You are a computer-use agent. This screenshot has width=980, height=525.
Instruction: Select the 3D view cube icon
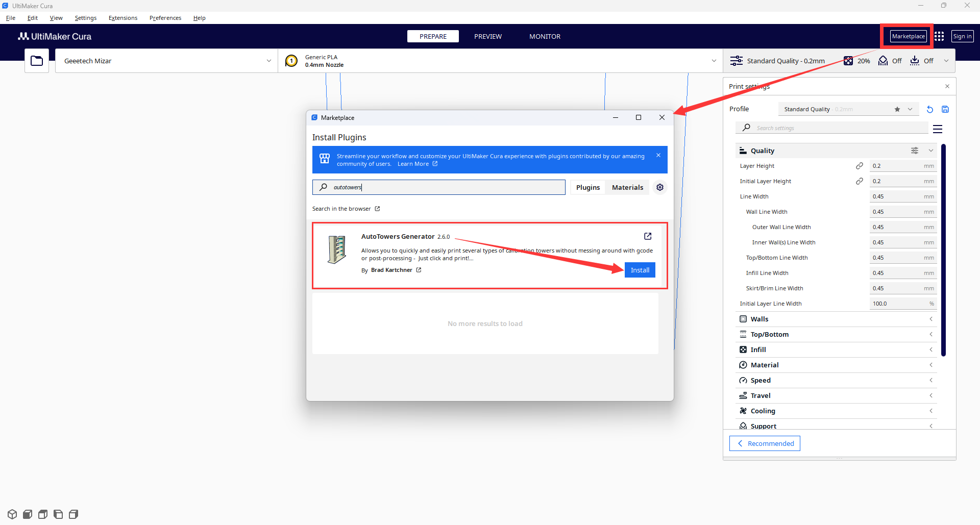pyautogui.click(x=12, y=514)
